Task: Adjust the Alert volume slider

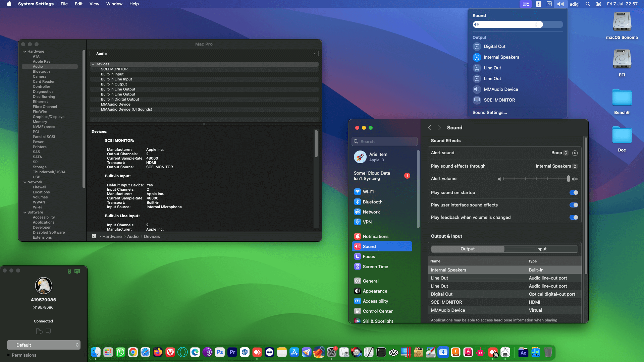Action: coord(536,179)
